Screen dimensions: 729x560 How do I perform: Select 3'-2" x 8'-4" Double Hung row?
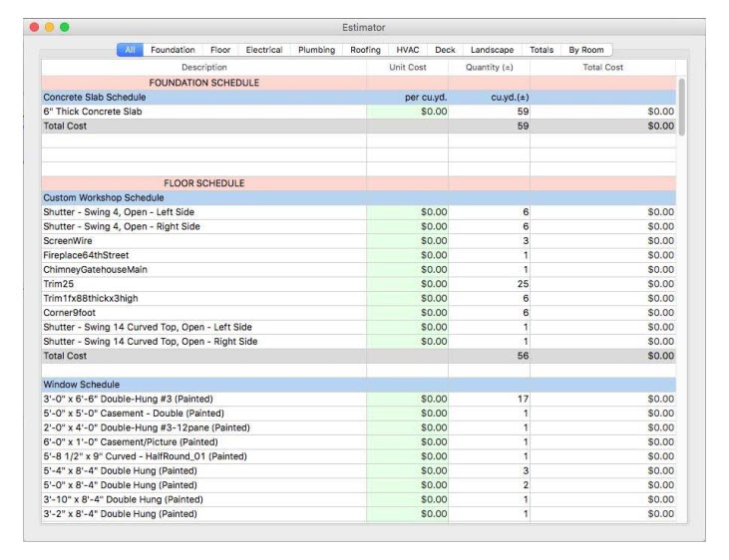[x=358, y=514]
